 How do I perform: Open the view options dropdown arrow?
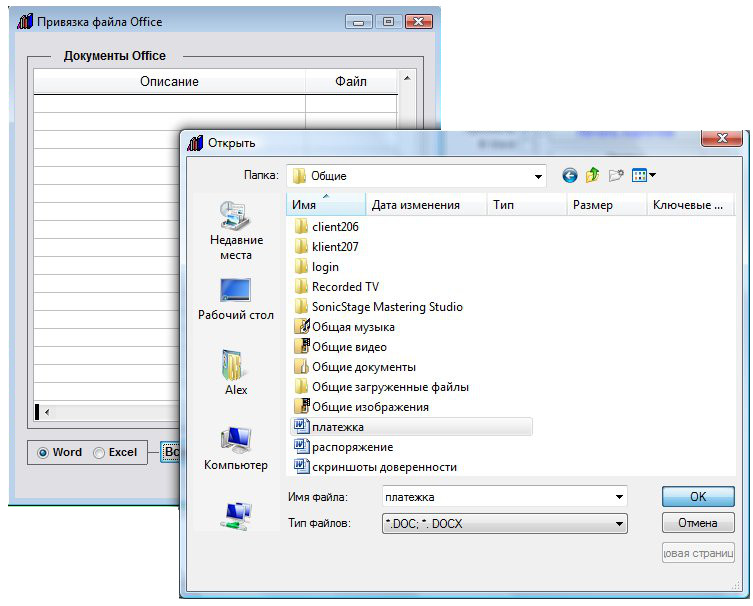(653, 176)
